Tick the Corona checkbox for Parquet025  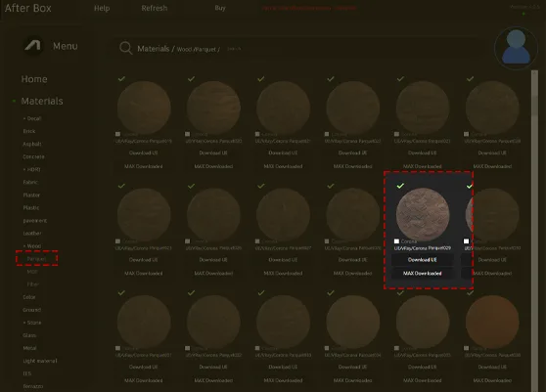pos(117,241)
